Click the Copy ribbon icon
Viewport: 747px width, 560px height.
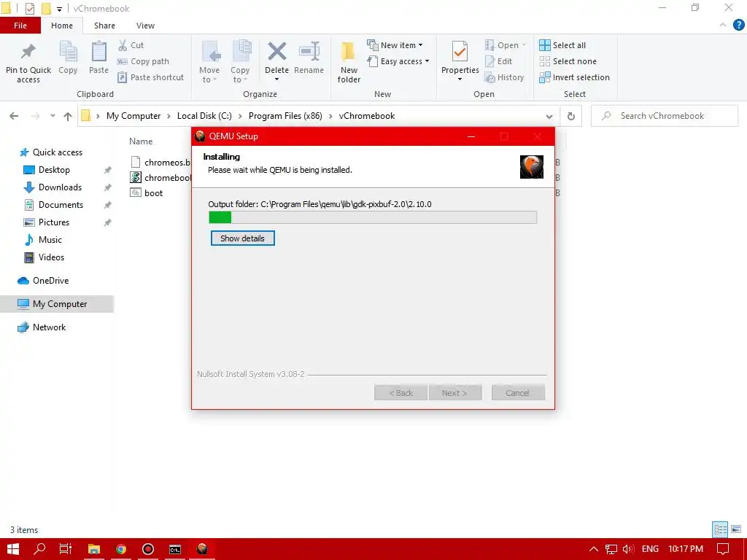pos(68,52)
